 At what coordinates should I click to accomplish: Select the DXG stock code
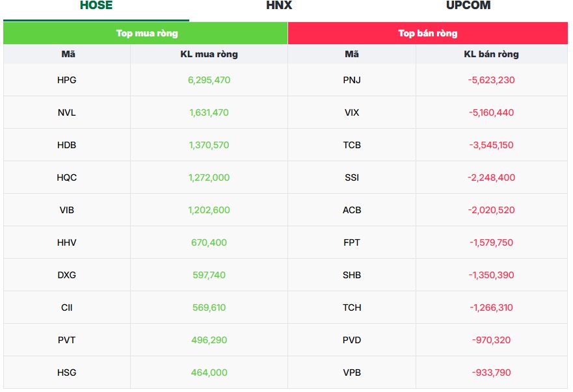coord(67,275)
